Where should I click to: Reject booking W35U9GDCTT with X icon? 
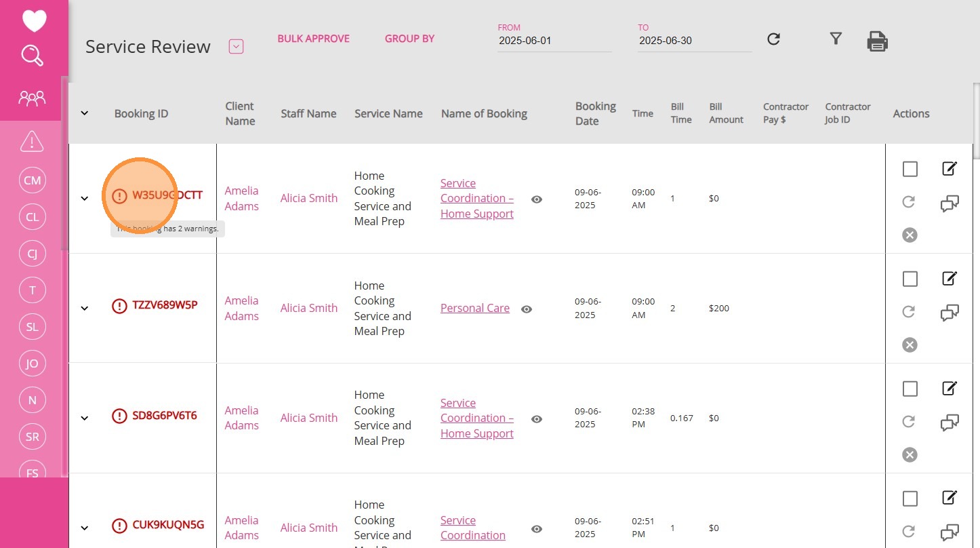pos(910,235)
